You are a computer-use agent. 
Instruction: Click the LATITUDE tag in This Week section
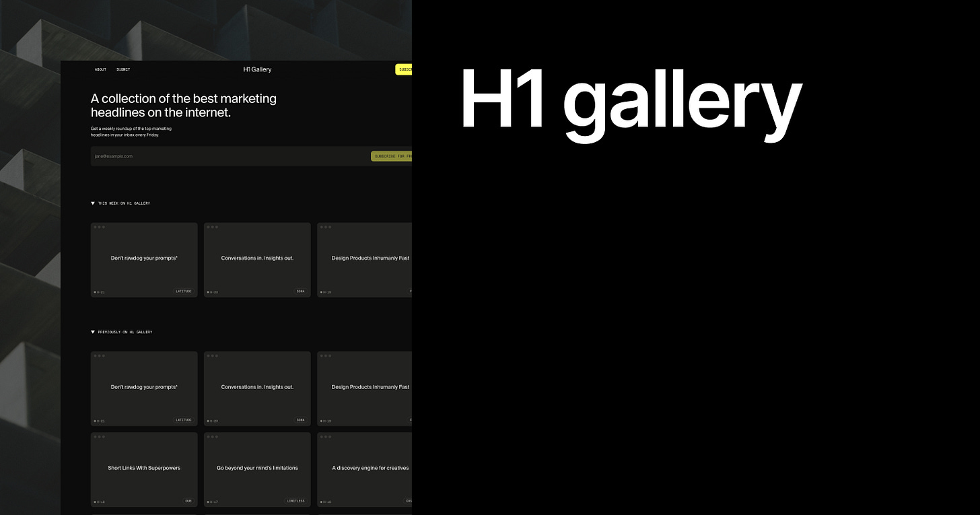tap(184, 291)
